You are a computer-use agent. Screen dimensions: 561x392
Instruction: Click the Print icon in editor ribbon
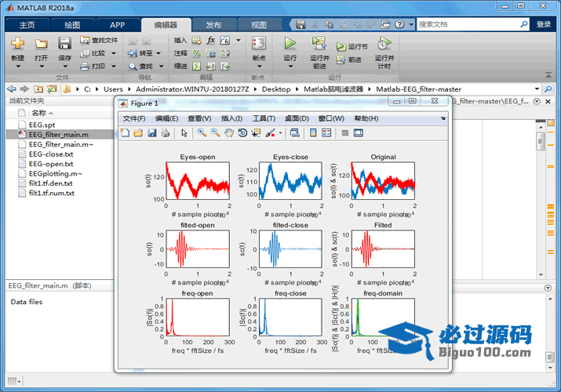85,66
